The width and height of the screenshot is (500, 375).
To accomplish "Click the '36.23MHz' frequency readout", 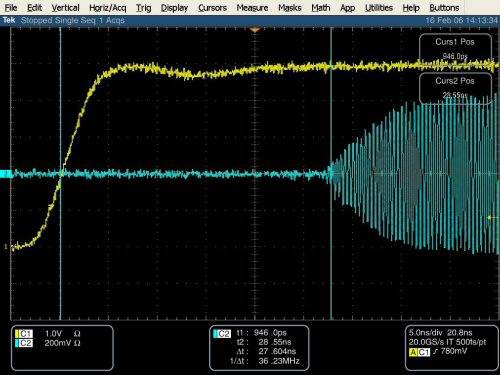I will [279, 361].
